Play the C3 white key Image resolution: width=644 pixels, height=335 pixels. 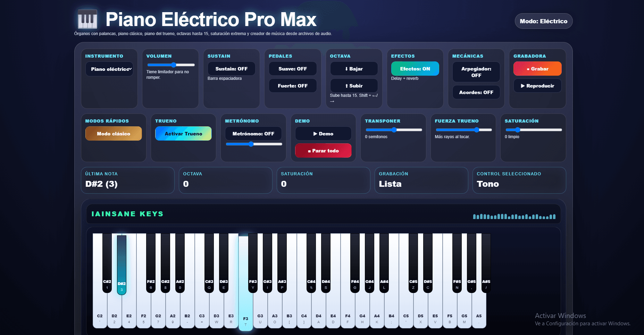click(202, 311)
